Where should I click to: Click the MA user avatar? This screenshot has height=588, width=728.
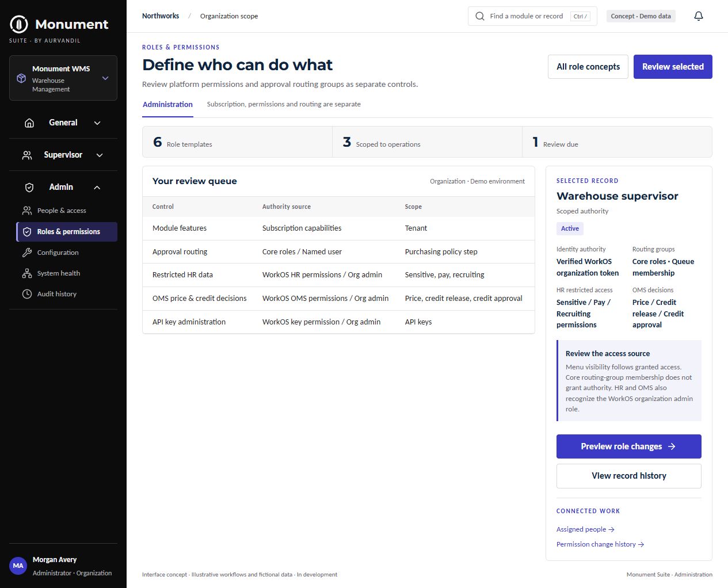coord(18,566)
